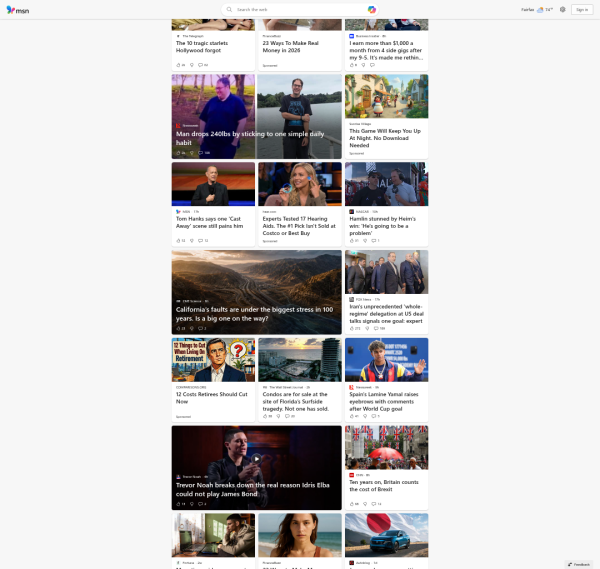This screenshot has width=600, height=569.
Task: Like the 'Hamlin stunned by Heim's win' story
Action: coord(354,241)
